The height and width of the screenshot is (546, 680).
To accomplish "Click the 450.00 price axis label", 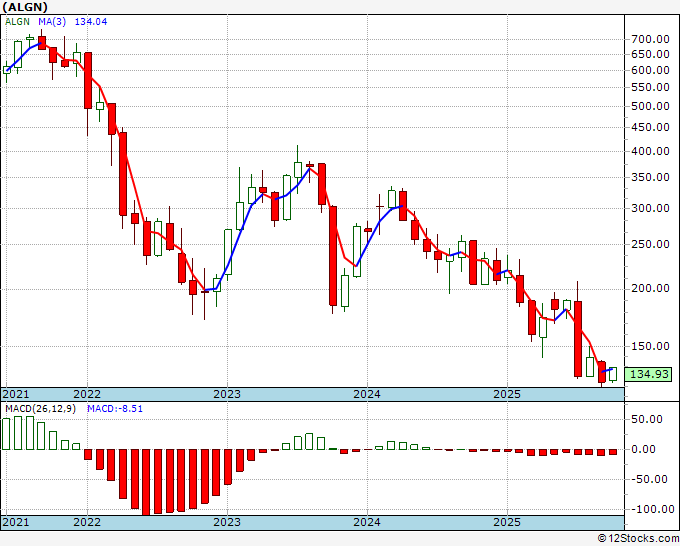I will tap(650, 128).
